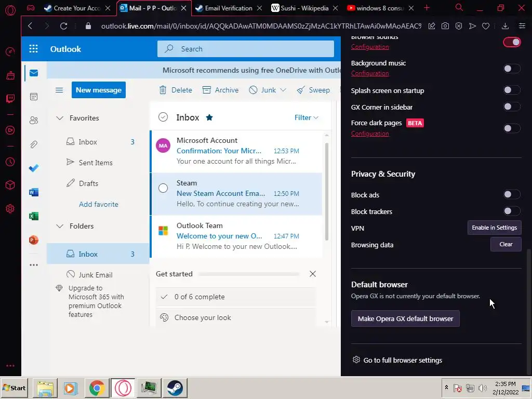Click the address bar URL
The image size is (532, 399).
point(261,26)
